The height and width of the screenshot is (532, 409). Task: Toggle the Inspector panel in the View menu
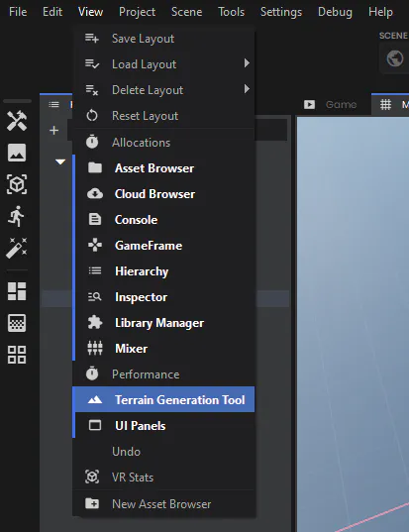pyautogui.click(x=163, y=297)
